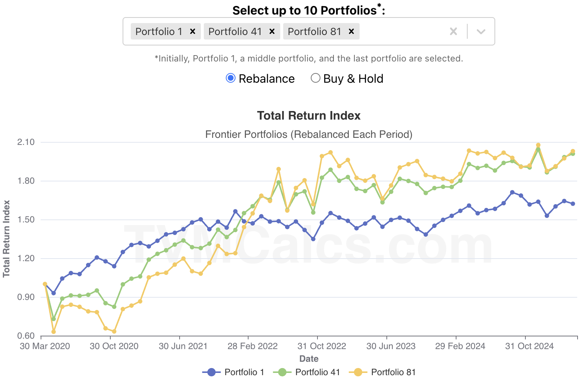Click the "29 Feb 2024" x-axis label

[460, 346]
